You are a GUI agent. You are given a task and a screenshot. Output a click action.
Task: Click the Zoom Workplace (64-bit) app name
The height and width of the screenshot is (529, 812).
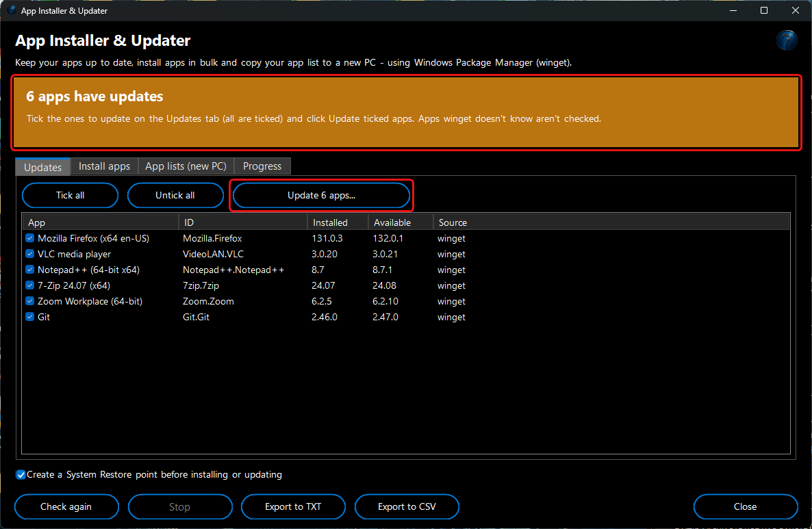click(90, 301)
